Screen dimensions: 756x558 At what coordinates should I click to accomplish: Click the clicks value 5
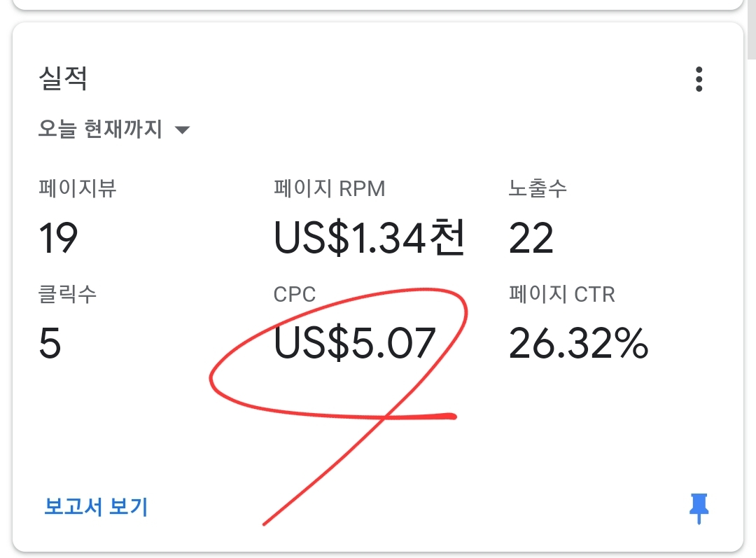click(x=50, y=343)
